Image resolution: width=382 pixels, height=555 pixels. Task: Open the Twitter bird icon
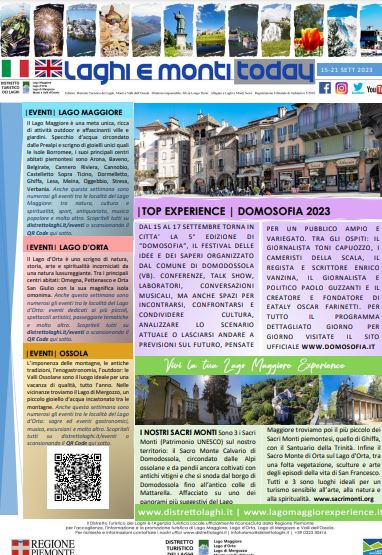tap(358, 88)
